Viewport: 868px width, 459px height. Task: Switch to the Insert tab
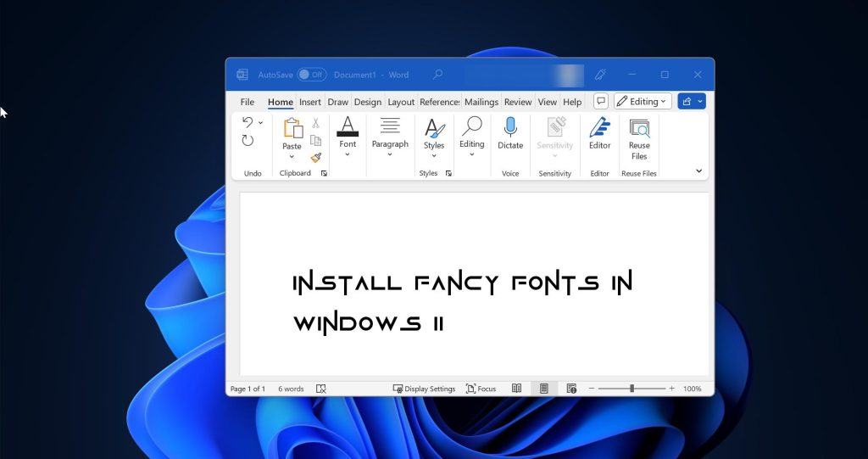(x=310, y=102)
